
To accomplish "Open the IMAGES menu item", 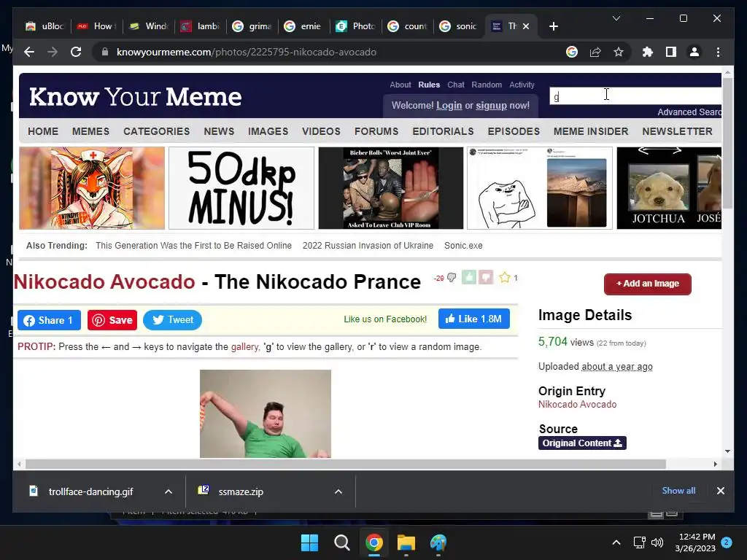I will pyautogui.click(x=268, y=131).
